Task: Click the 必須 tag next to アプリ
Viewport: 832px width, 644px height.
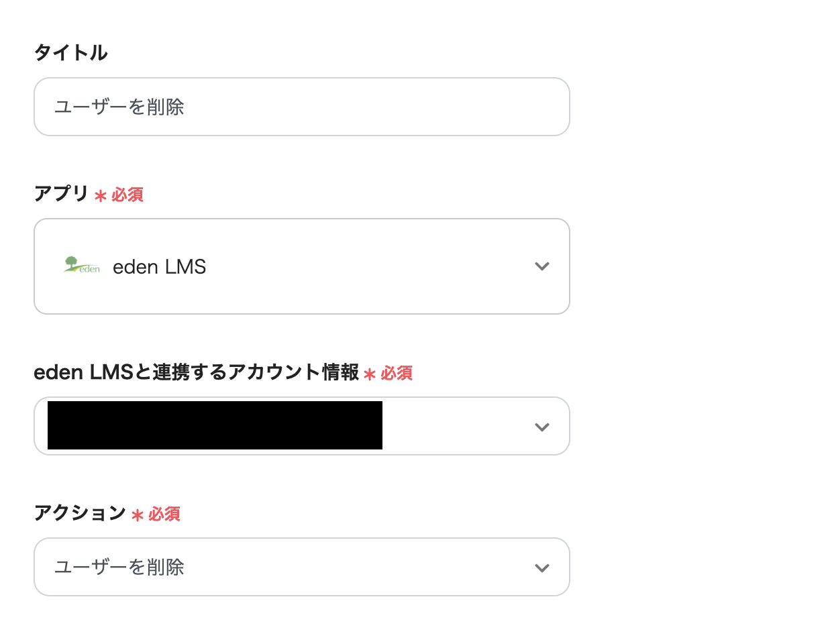Action: point(127,195)
